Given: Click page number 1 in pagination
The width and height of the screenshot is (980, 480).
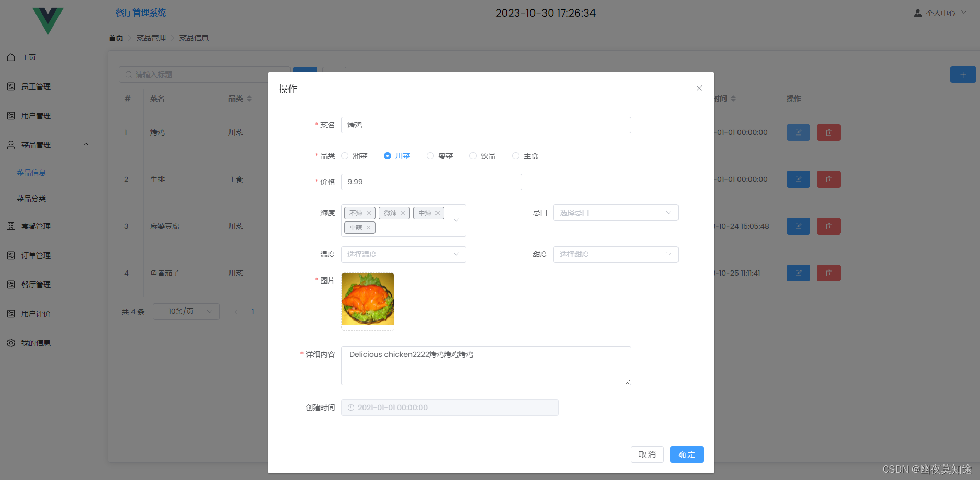Looking at the screenshot, I should (x=253, y=312).
